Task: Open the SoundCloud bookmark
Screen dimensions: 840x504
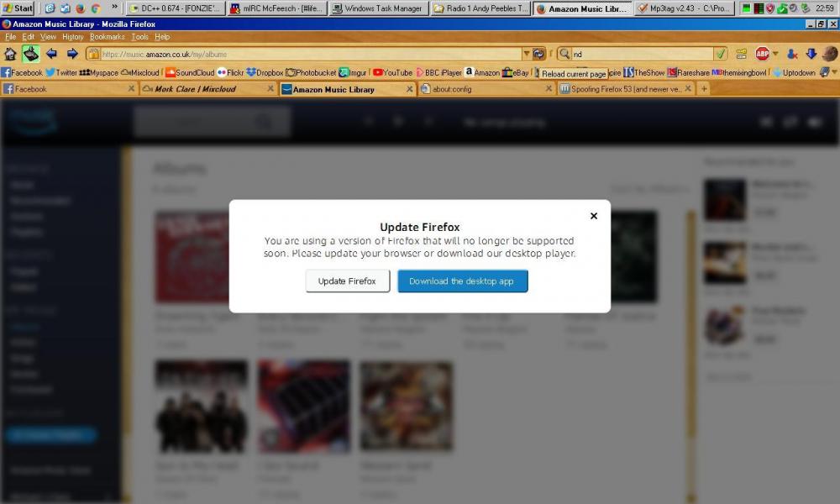Action: click(x=190, y=73)
